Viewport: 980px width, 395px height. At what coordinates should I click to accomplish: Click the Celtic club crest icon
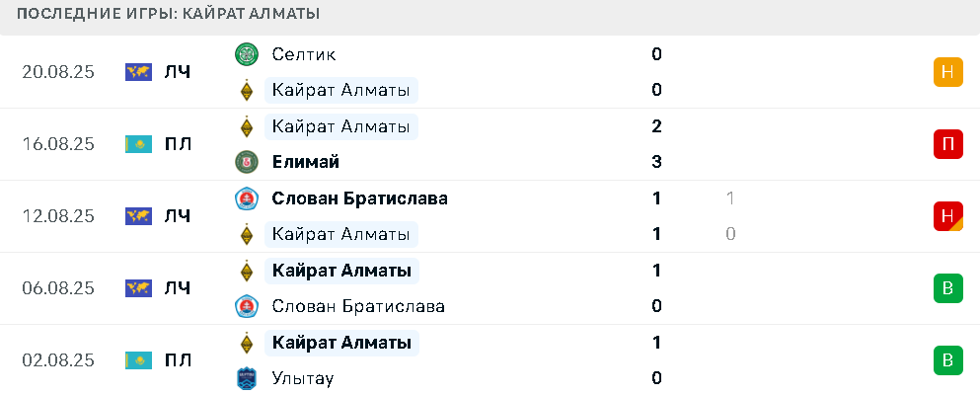point(247,54)
